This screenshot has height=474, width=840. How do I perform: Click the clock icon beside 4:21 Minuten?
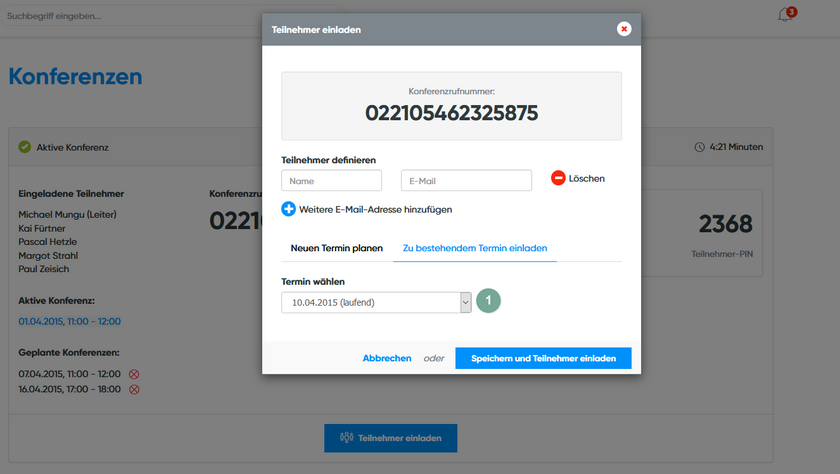[x=699, y=147]
